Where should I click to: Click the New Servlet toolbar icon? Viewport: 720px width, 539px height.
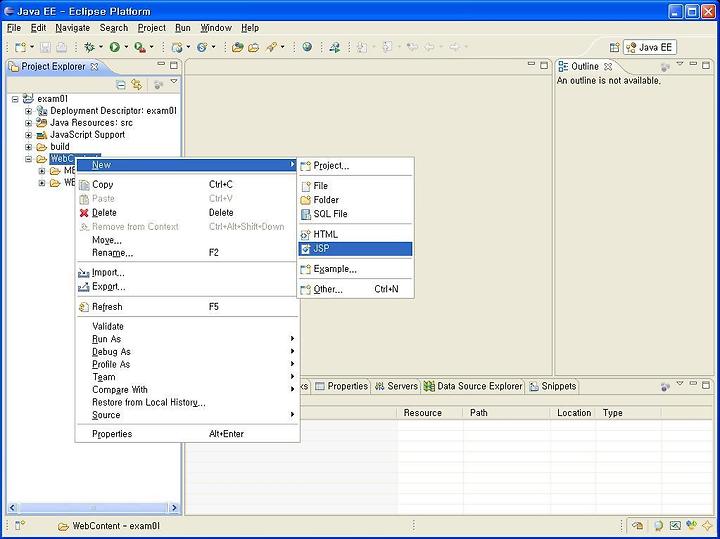click(x=202, y=47)
